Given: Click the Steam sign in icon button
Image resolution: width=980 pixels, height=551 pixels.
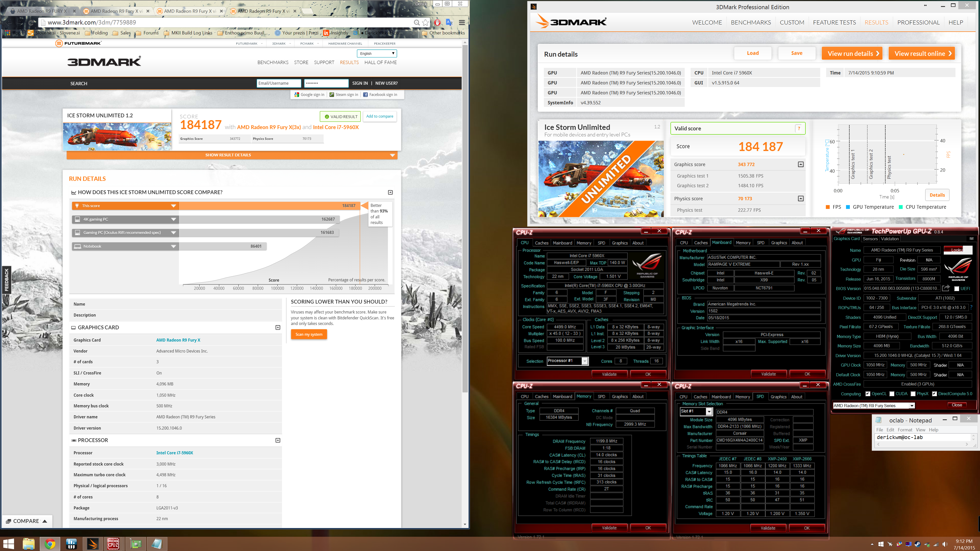Looking at the screenshot, I should [x=344, y=95].
